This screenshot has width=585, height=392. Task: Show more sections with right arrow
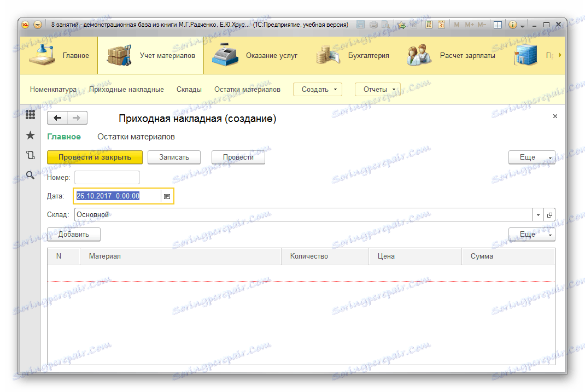pos(560,55)
